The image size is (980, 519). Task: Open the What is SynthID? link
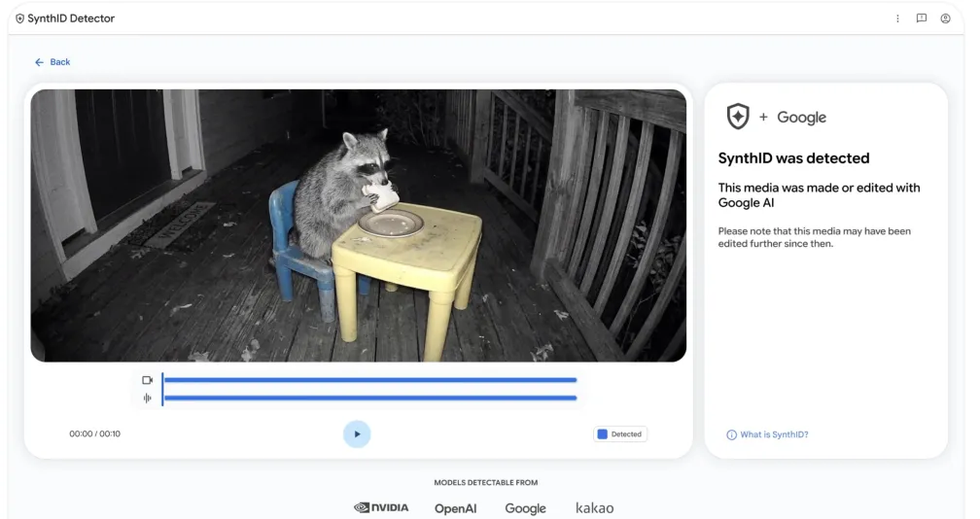[774, 434]
